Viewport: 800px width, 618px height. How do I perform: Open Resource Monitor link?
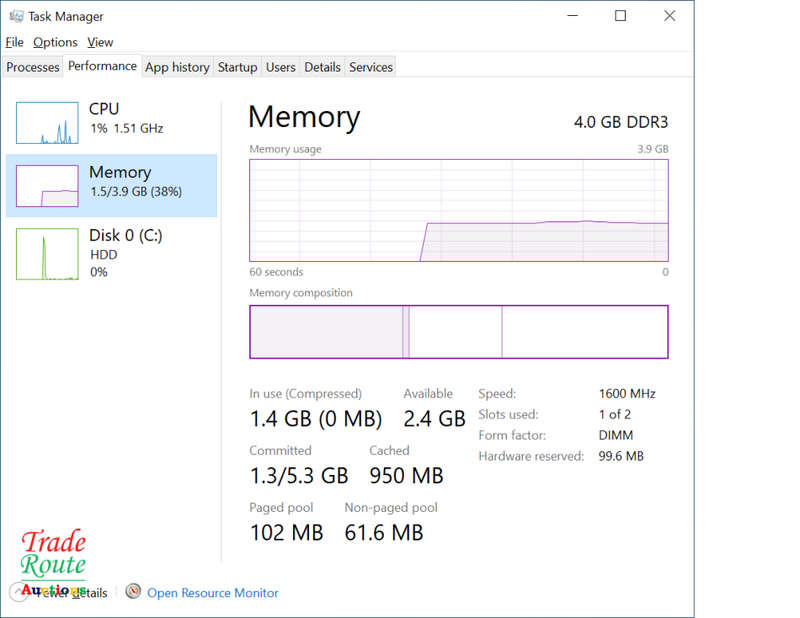coord(213,592)
